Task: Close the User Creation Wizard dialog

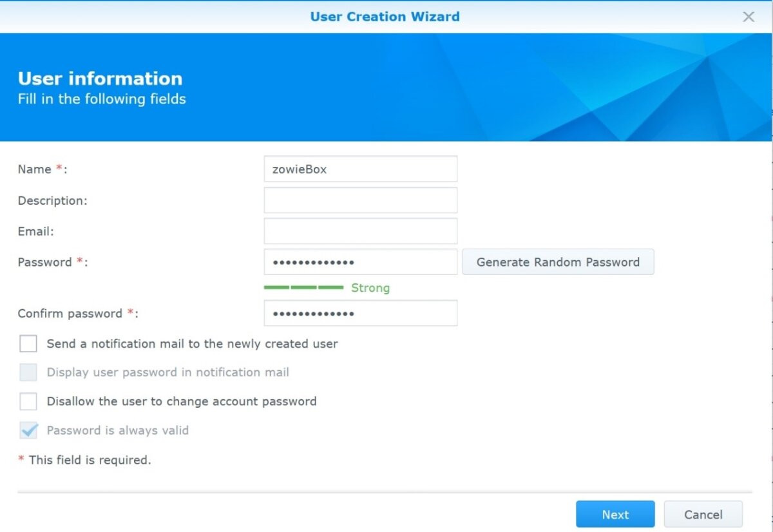Action: (x=748, y=17)
